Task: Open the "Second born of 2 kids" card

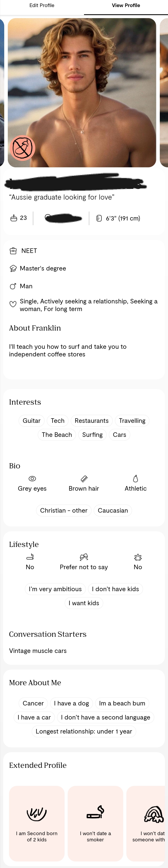Action: click(x=37, y=823)
